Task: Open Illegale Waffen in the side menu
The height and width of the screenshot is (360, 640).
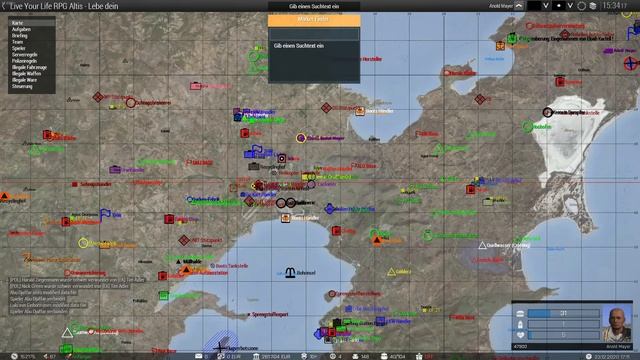Action: [31, 73]
